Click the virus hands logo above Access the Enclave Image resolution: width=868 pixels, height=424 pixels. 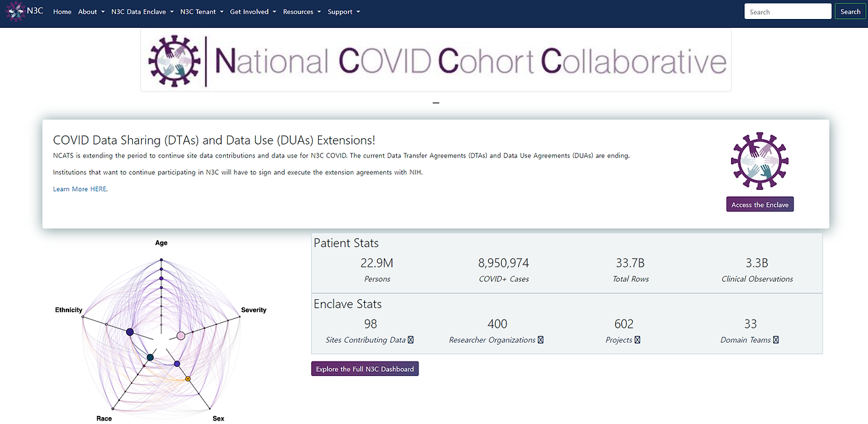click(759, 161)
